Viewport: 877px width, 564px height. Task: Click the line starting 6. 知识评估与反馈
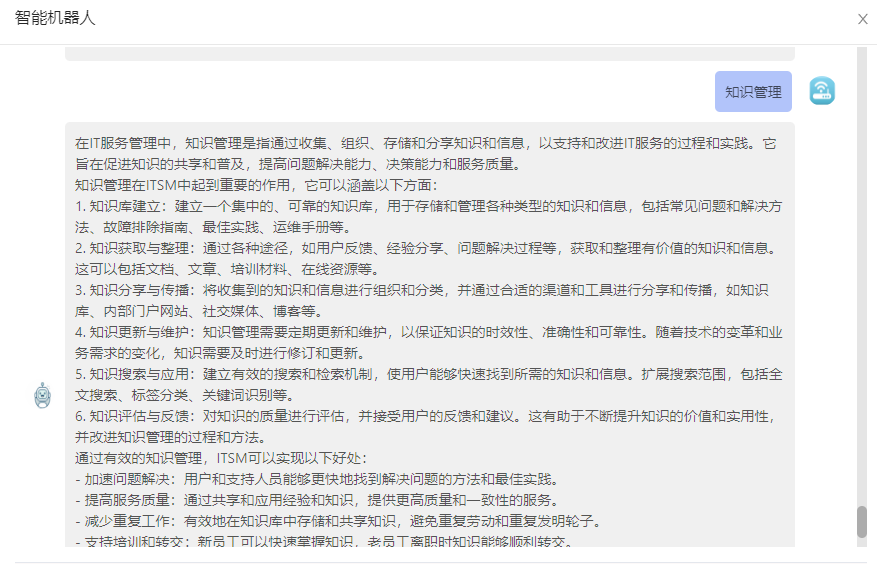pos(425,416)
